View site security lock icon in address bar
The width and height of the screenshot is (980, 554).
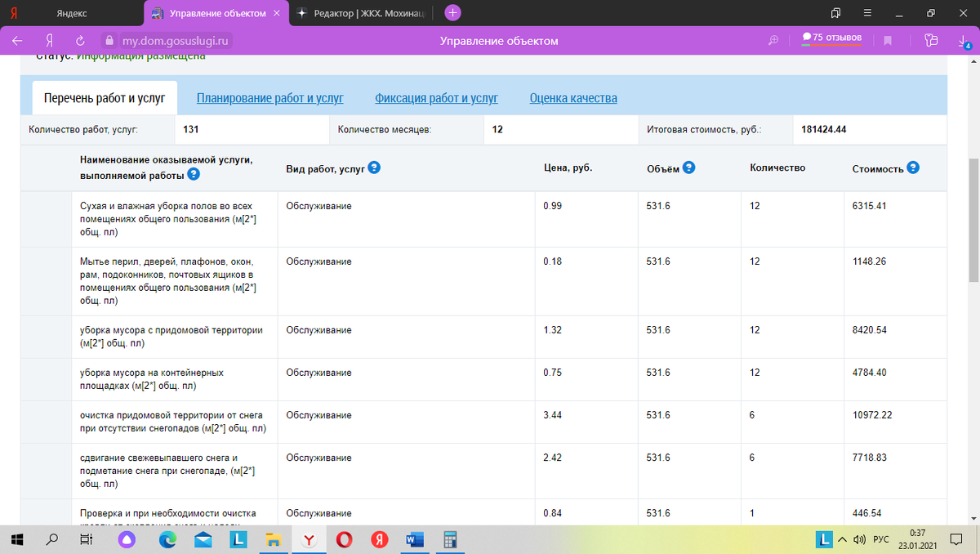110,40
